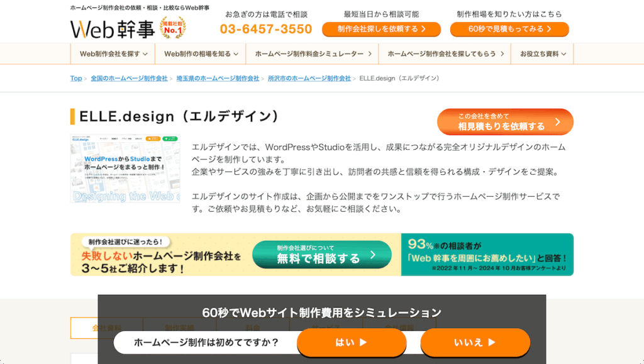Open ホームページ制作会社を探してもらう menu item

pyautogui.click(x=445, y=54)
